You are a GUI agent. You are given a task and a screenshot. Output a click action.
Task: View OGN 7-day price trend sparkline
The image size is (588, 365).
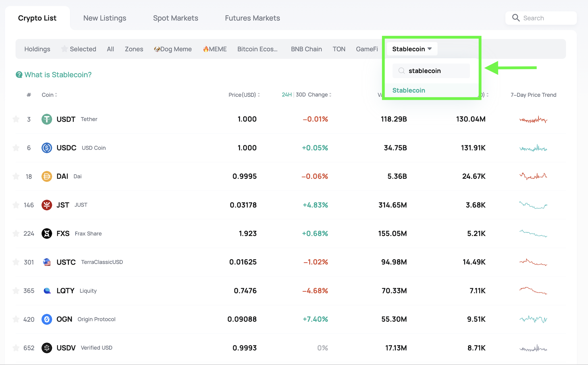[x=533, y=319]
